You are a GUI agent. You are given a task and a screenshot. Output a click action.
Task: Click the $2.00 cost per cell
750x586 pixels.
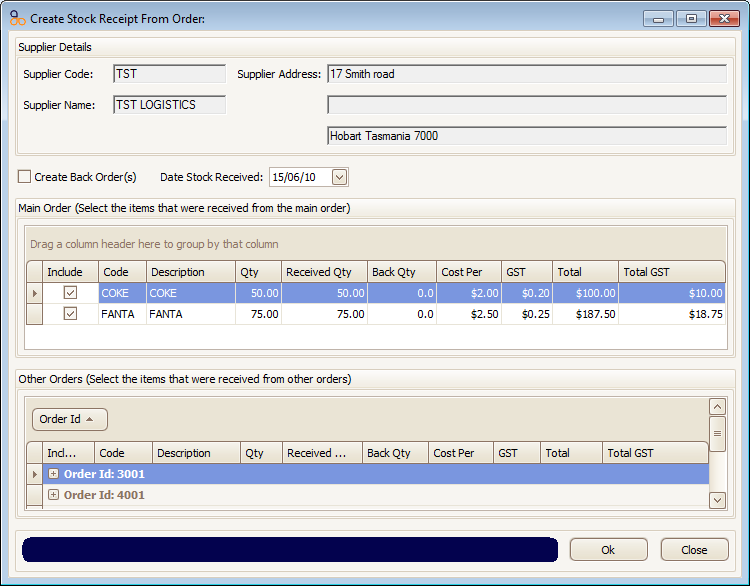[469, 293]
